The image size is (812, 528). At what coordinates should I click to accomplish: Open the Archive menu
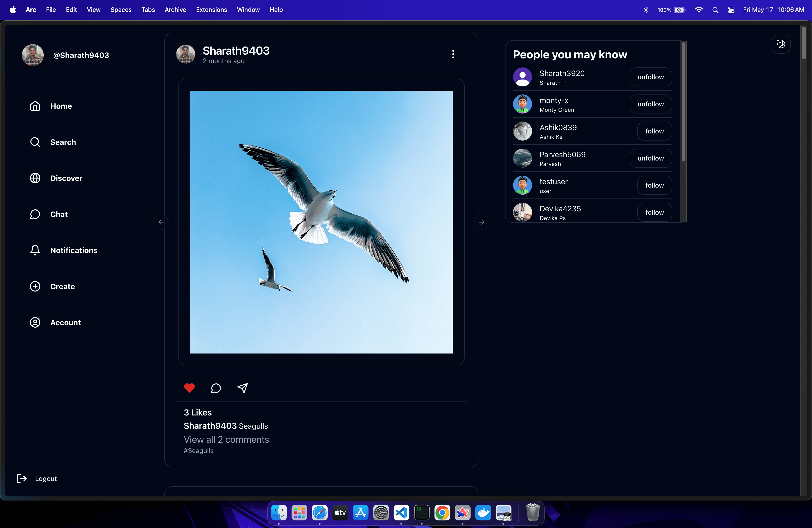point(175,9)
